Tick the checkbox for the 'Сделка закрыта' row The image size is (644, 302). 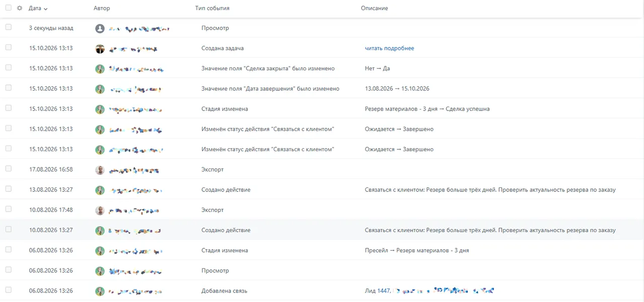[x=9, y=67]
